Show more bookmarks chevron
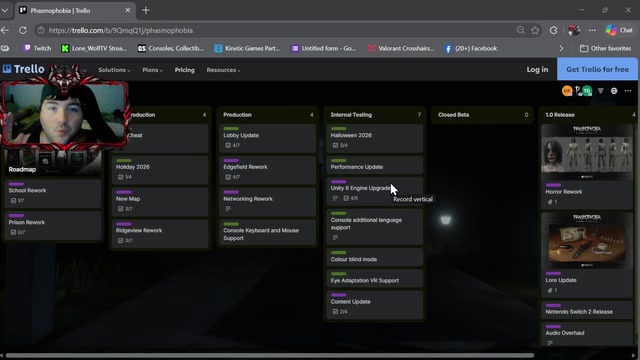Image resolution: width=640 pixels, height=360 pixels. coord(561,48)
